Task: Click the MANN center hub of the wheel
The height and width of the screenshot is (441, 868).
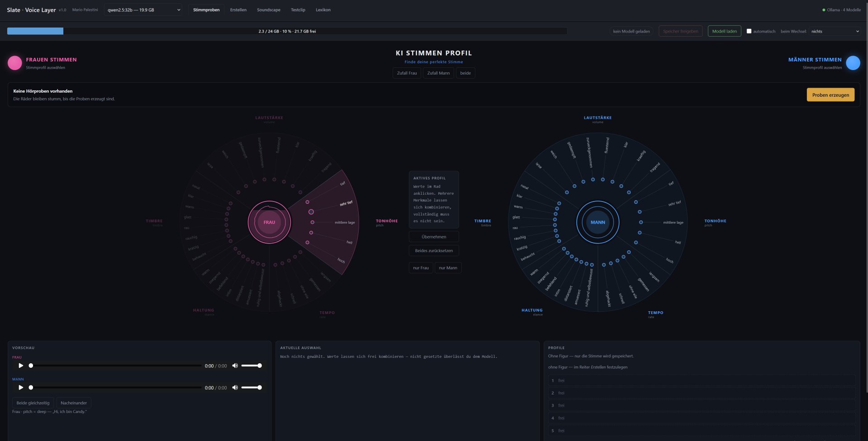Action: coord(598,222)
